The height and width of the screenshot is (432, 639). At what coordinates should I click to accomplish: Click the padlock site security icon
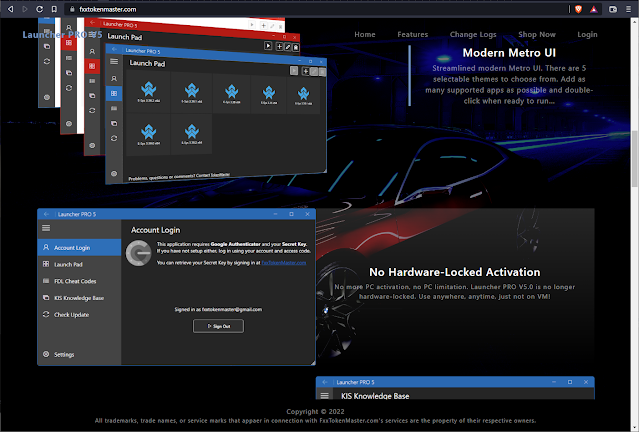tap(72, 9)
